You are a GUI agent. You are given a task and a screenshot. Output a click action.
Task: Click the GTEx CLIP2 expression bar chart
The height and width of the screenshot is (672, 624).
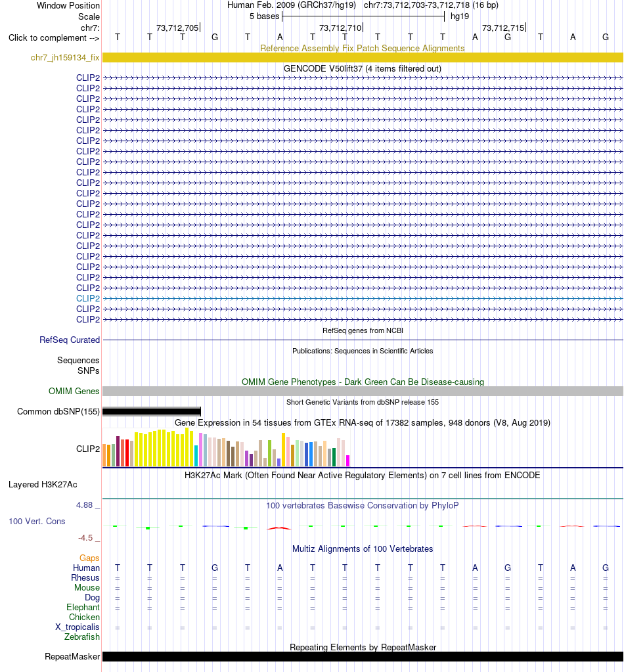click(x=227, y=447)
